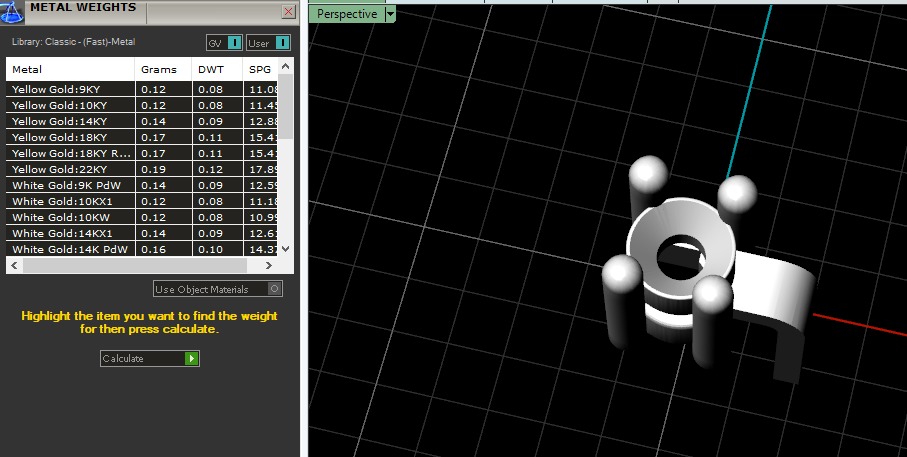Select the White Gold:14KX1 row

point(142,233)
